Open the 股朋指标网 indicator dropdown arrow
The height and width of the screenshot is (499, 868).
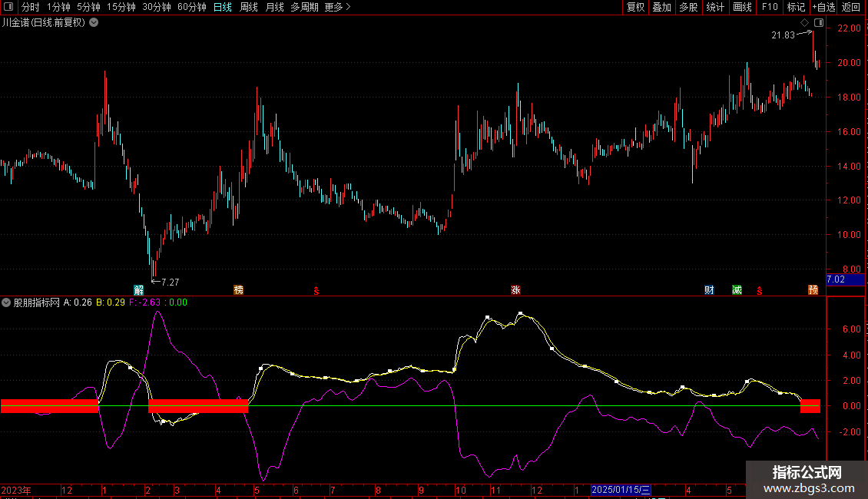tap(6, 302)
